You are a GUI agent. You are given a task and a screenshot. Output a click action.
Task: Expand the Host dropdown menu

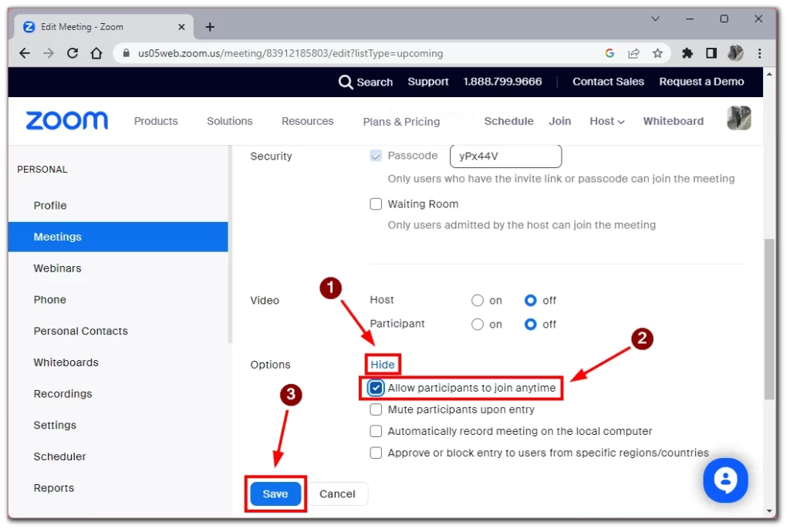(x=607, y=121)
